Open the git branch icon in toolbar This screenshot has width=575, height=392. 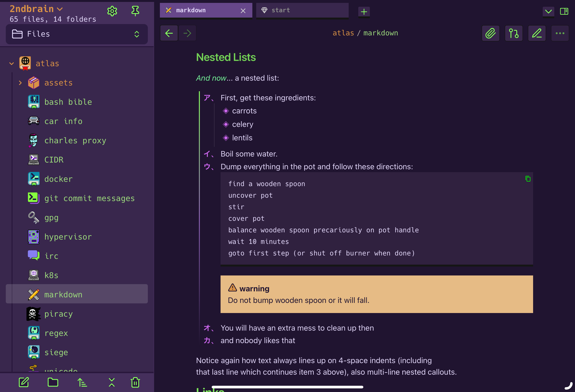coord(513,33)
